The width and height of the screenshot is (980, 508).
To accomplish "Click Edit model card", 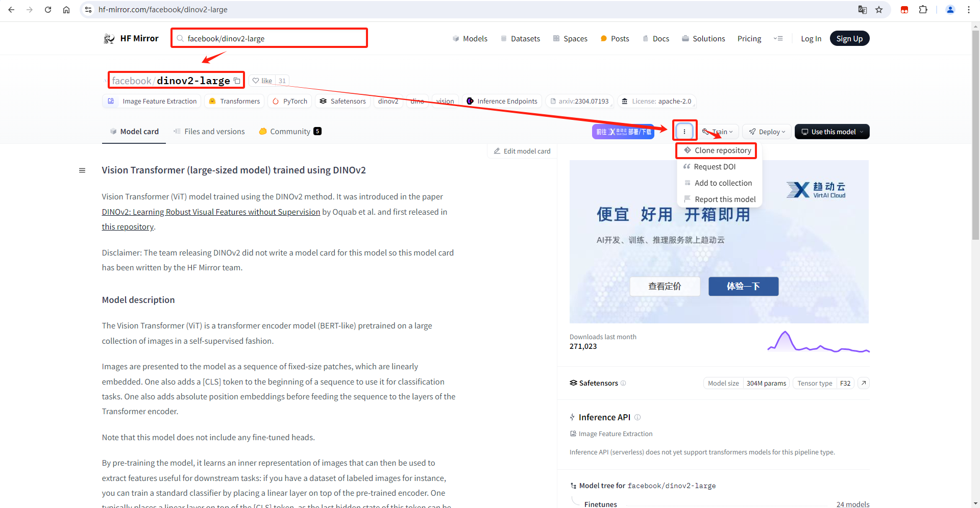I will pyautogui.click(x=522, y=151).
